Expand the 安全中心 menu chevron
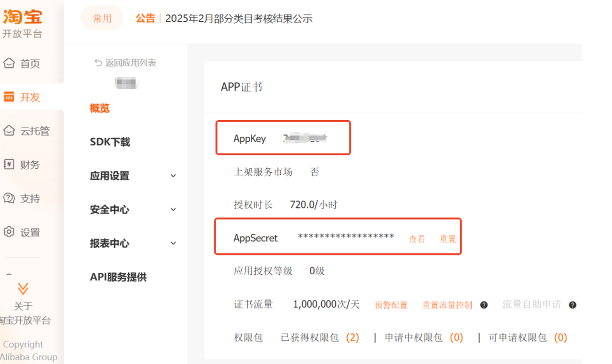This screenshot has width=612, height=364. [174, 210]
